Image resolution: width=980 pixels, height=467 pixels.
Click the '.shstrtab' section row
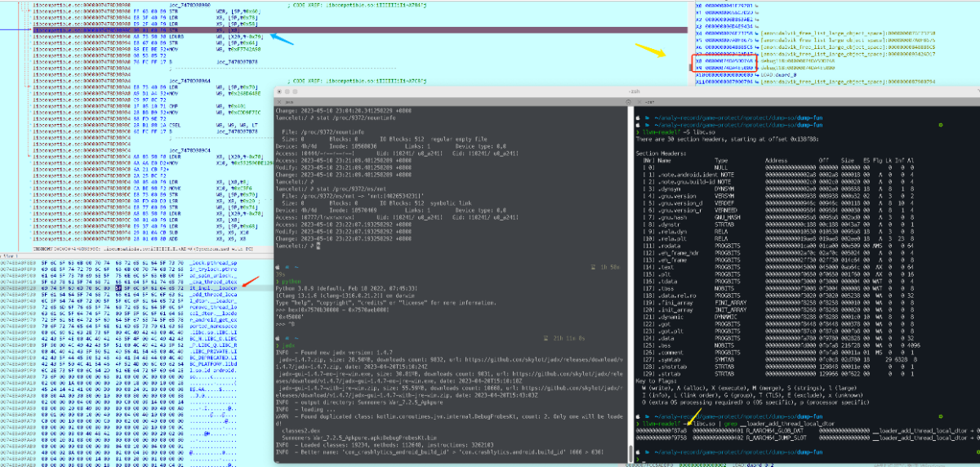tap(778, 367)
